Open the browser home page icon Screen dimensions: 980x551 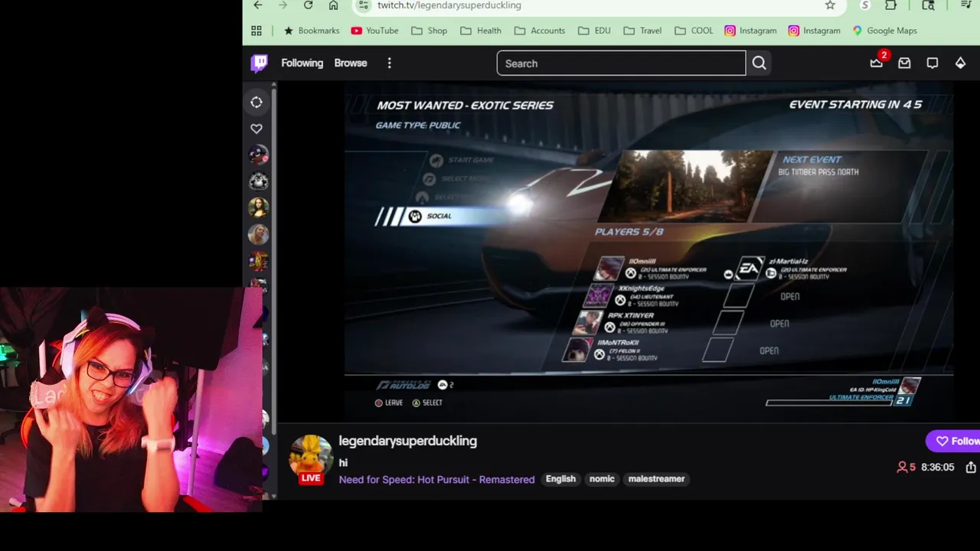333,5
